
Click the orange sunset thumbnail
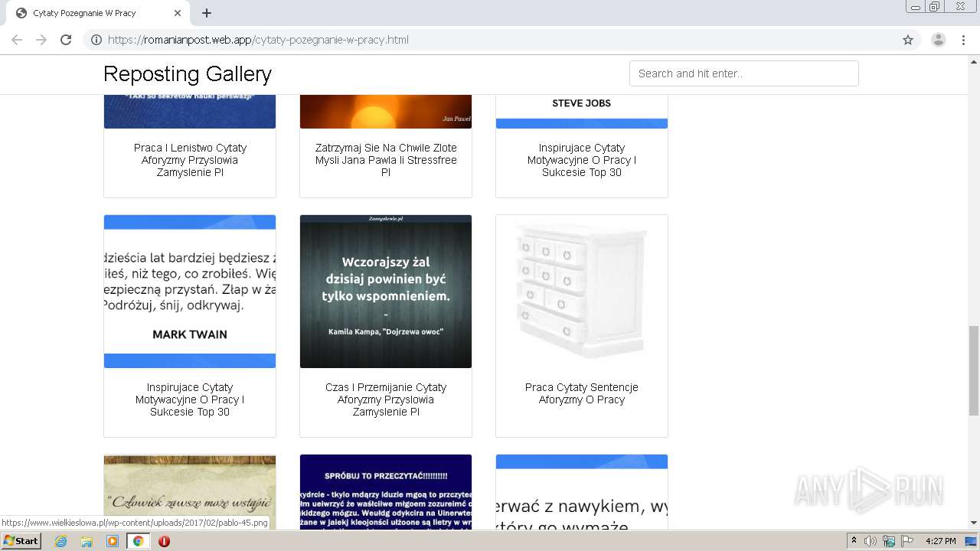pos(386,112)
